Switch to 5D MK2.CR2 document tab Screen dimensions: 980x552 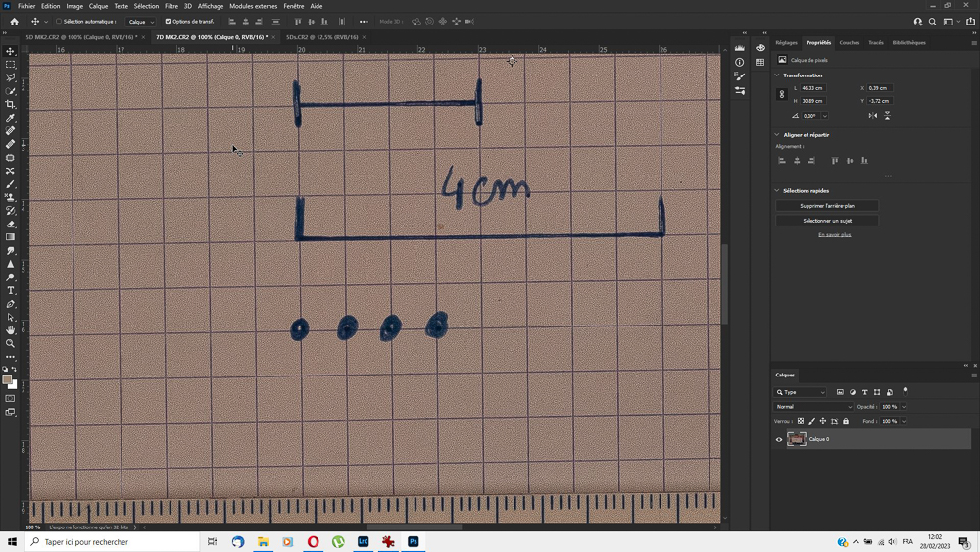click(x=81, y=37)
